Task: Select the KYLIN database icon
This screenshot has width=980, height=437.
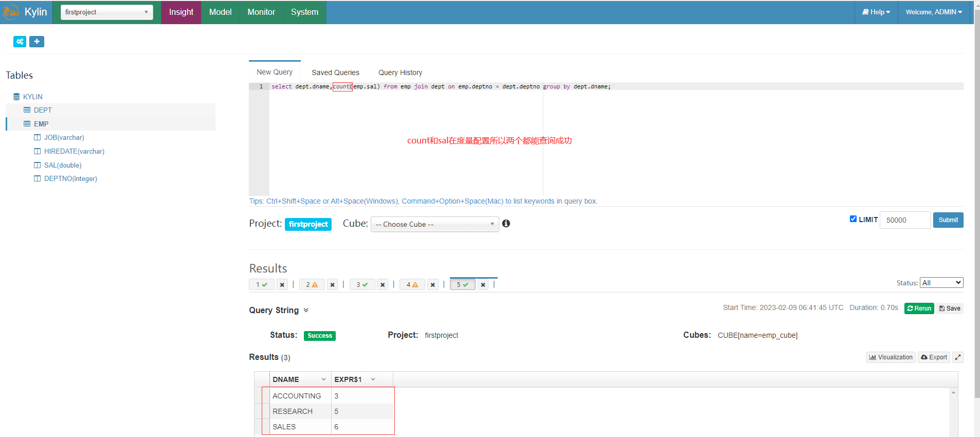Action: 16,97
